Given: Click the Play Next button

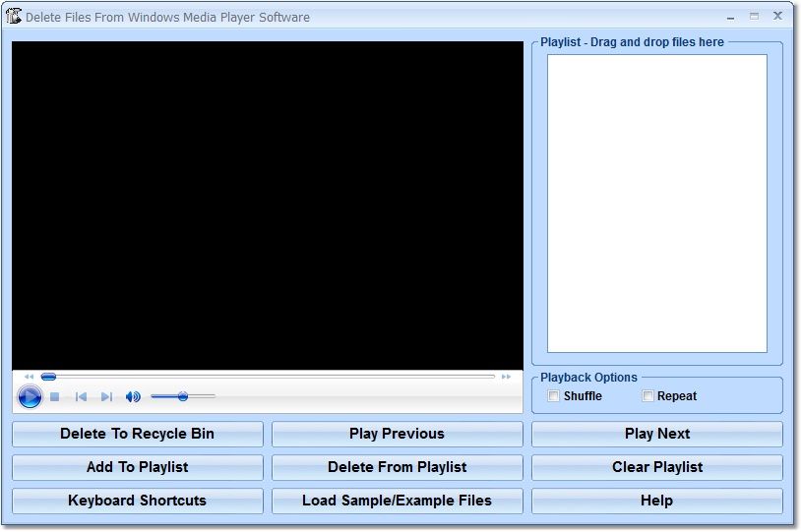Looking at the screenshot, I should (x=657, y=434).
